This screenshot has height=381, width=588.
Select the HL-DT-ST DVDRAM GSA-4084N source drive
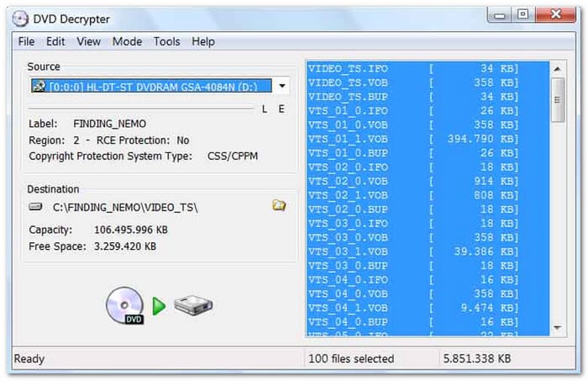tap(151, 86)
